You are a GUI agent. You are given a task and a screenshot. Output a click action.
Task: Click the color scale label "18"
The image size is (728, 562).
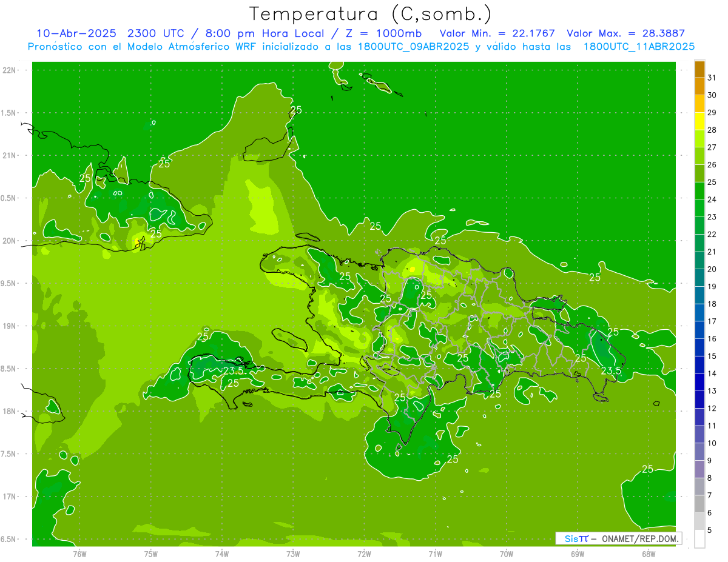coord(712,304)
